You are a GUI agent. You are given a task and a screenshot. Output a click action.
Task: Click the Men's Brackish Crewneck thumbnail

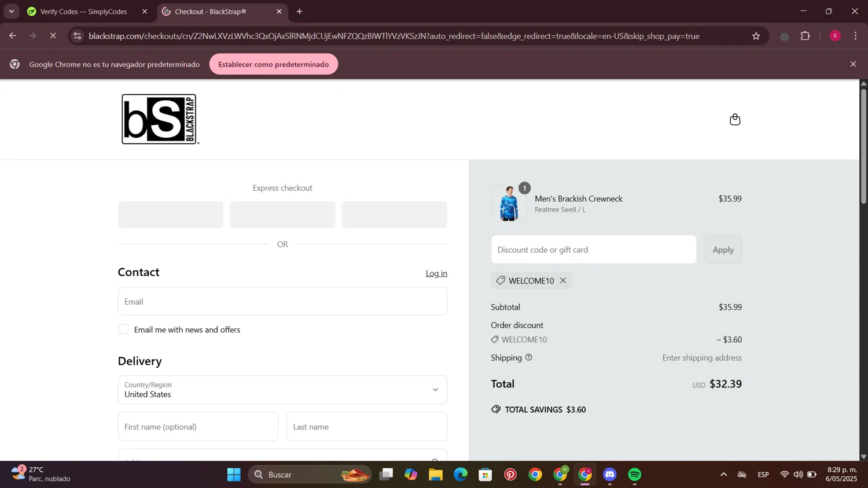509,204
